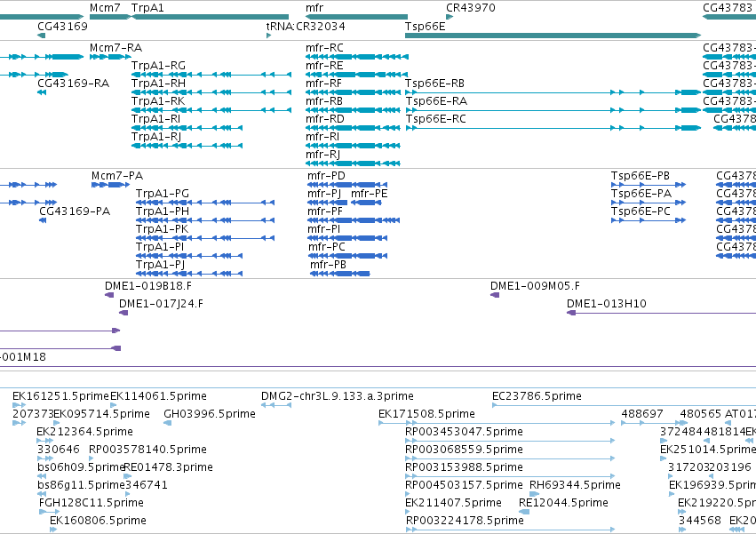Open the Tsp66E-RB transcript label
Viewport: 756px width, 534px height.
435,84
